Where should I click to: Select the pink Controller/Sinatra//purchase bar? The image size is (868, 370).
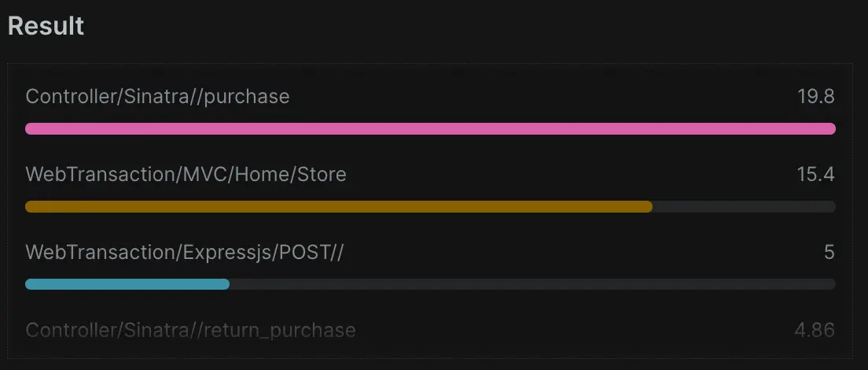pos(430,128)
